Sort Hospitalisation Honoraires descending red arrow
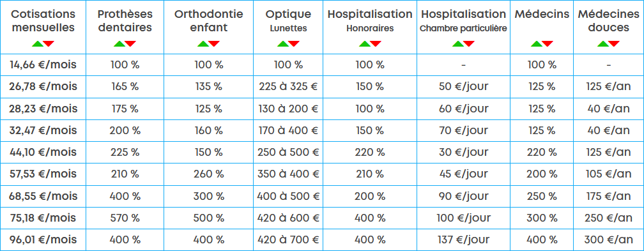644x251 pixels. [376, 43]
